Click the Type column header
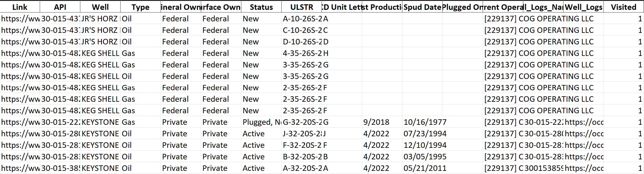The image size is (644, 174). [x=140, y=7]
